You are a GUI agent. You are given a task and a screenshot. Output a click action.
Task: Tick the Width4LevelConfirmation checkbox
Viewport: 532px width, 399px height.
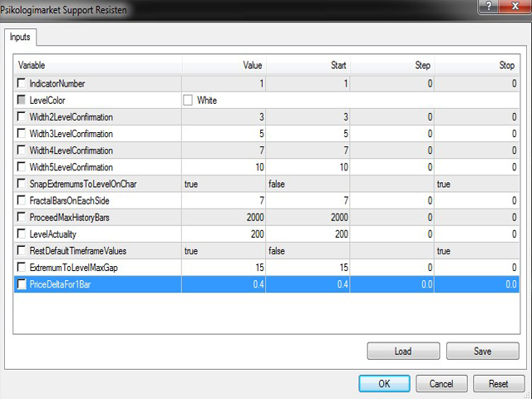coord(22,150)
